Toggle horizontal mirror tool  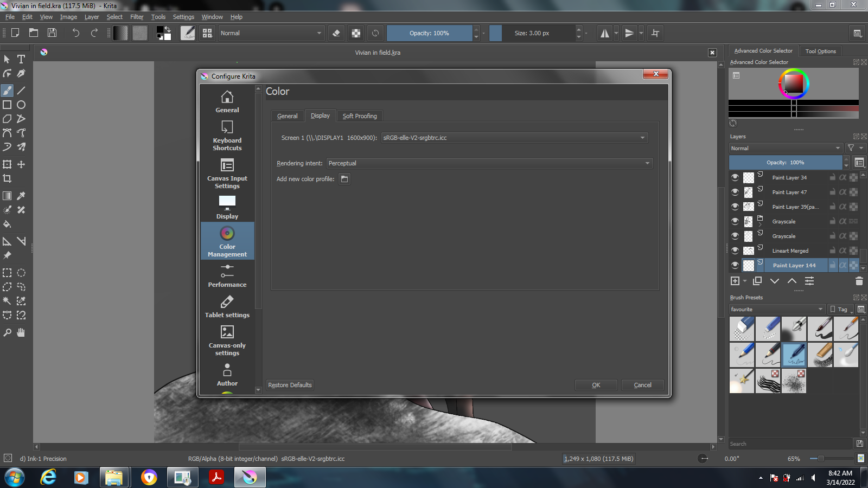(x=604, y=33)
